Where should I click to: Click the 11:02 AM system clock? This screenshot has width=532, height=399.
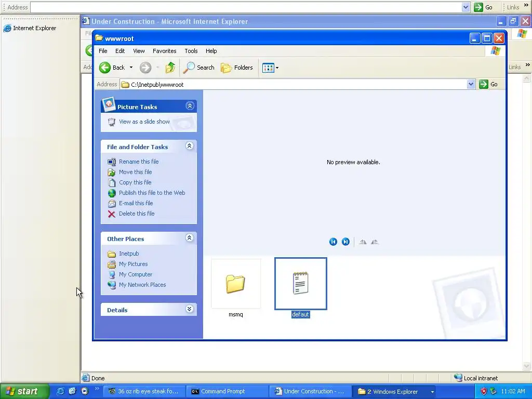click(x=513, y=392)
